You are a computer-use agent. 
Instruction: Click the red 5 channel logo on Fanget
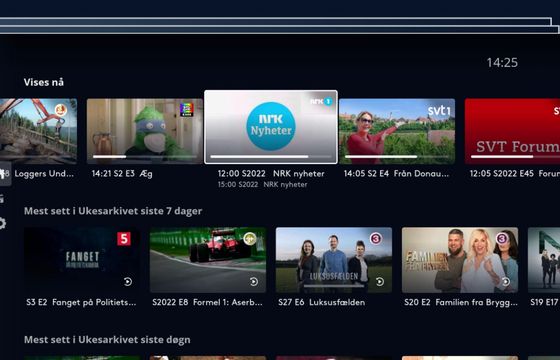(124, 239)
